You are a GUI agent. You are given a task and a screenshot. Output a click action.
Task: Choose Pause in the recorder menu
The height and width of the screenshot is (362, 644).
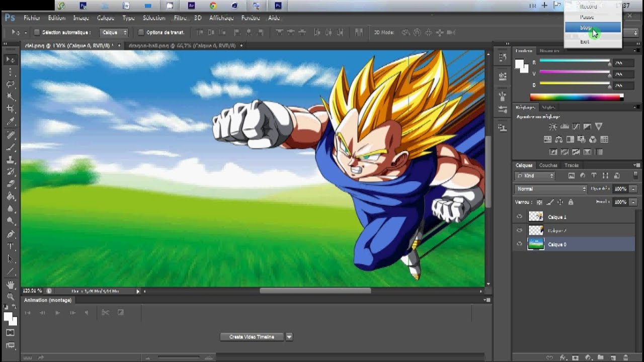coord(587,17)
